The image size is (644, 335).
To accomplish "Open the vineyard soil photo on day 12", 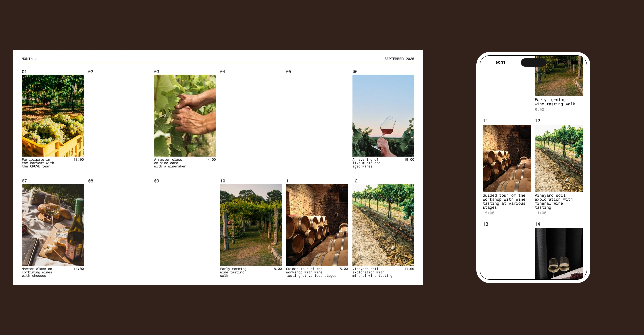I will tap(383, 224).
